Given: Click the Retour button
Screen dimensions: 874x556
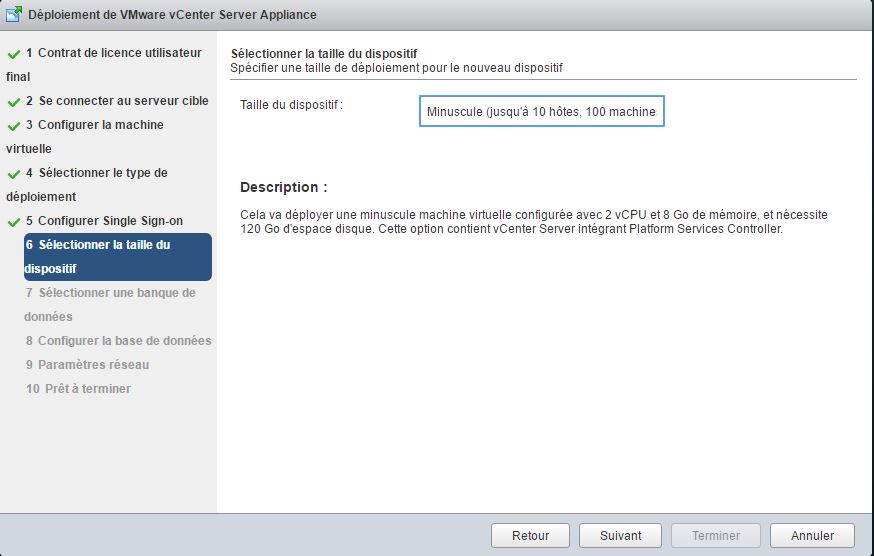Looking at the screenshot, I should point(530,535).
